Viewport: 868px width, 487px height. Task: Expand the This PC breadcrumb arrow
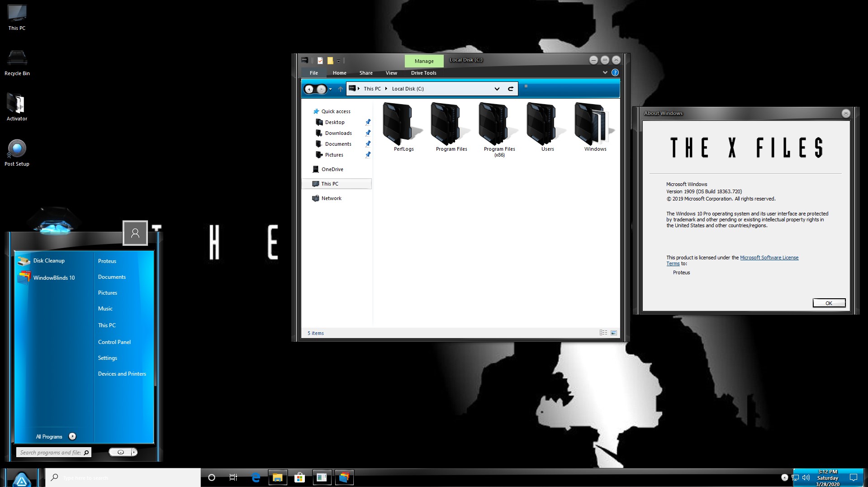click(386, 89)
